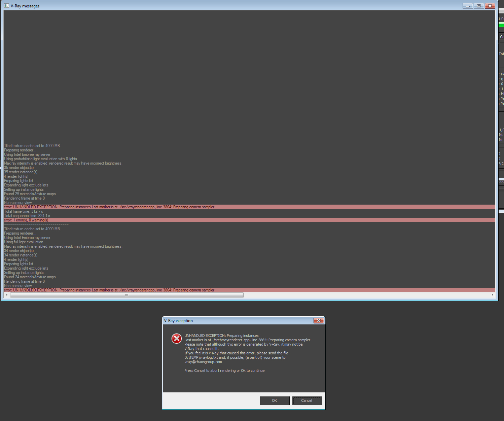Select 'Using probabilistic light evaluation with 8 lights' line

coord(41,159)
